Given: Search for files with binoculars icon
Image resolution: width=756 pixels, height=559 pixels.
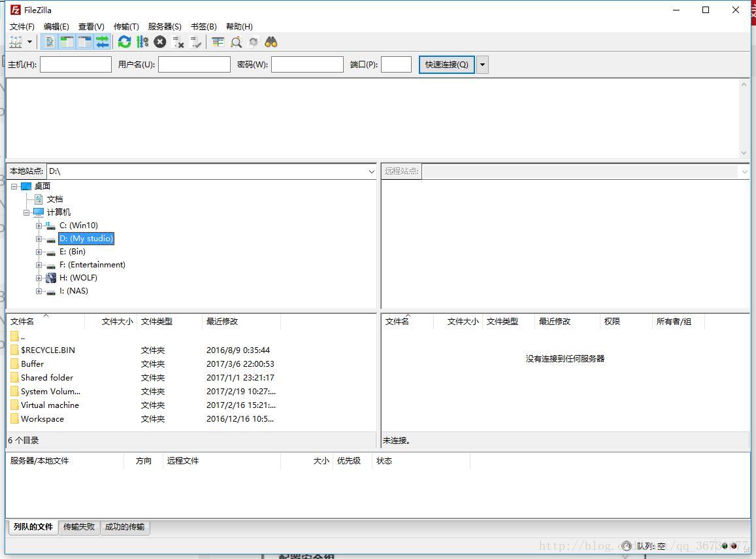Looking at the screenshot, I should [271, 42].
